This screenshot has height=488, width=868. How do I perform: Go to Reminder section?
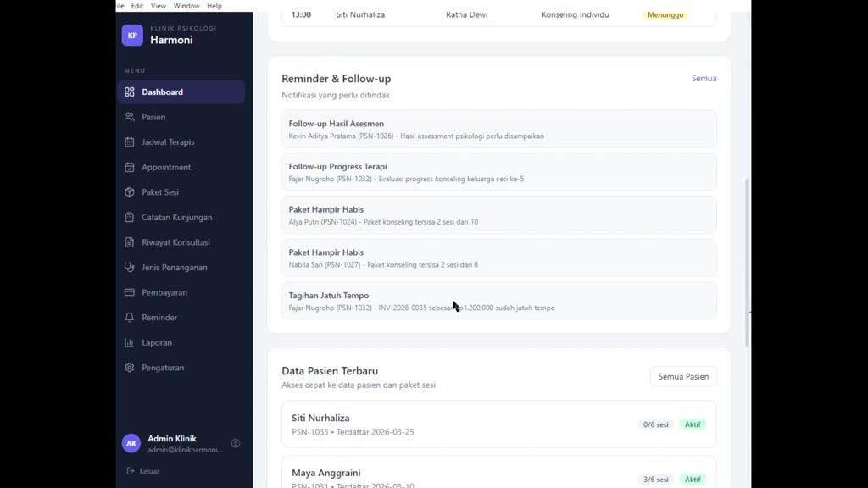pos(181,318)
